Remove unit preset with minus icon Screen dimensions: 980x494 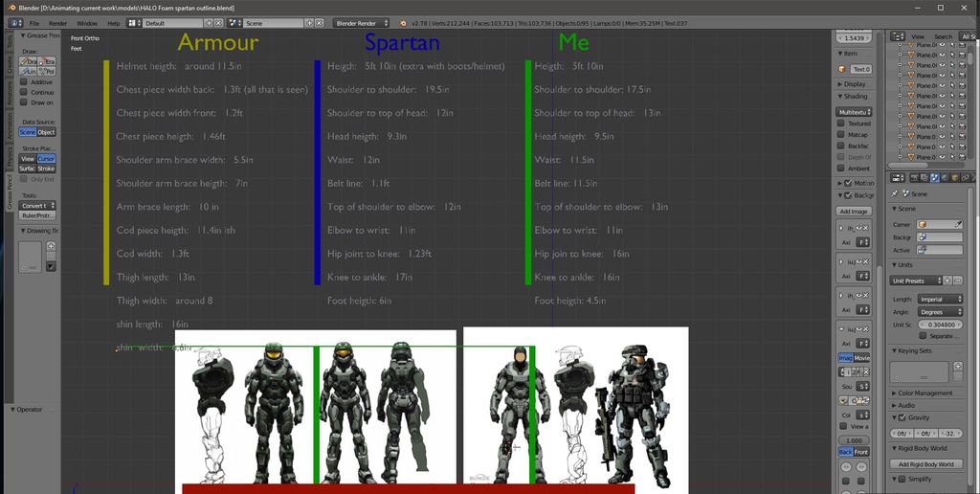[x=957, y=281]
